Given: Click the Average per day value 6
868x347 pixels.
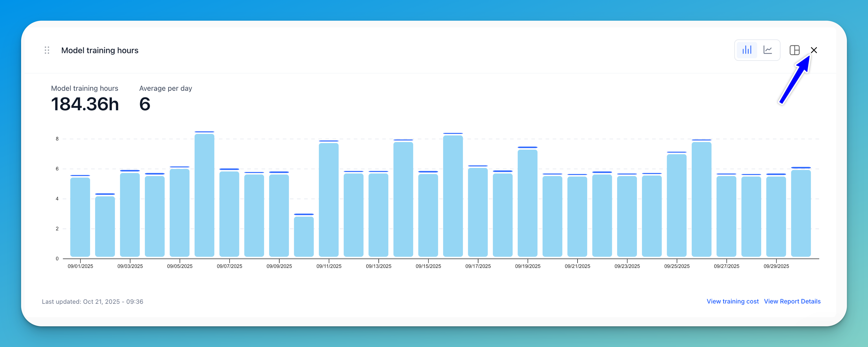Looking at the screenshot, I should 144,104.
